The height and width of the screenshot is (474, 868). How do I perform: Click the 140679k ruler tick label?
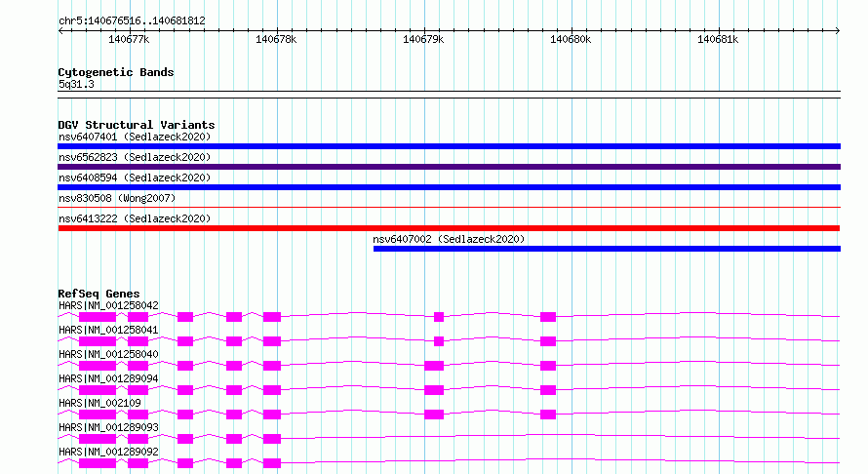point(423,39)
